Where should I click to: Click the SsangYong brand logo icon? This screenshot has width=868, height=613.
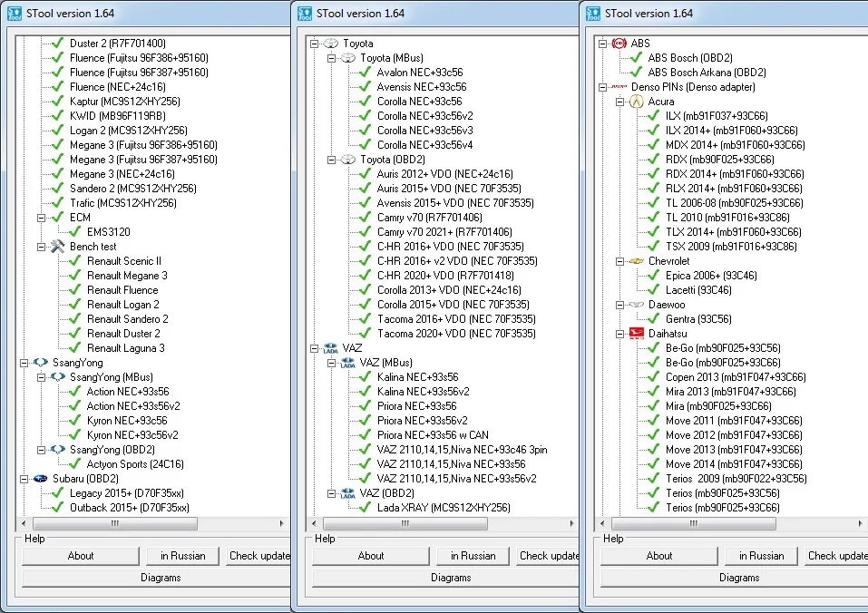point(41,363)
